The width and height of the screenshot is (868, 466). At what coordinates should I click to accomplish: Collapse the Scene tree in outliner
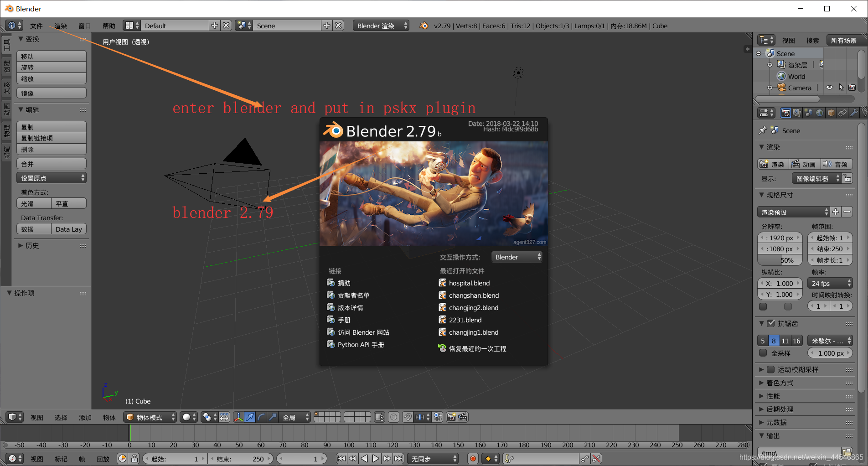759,53
